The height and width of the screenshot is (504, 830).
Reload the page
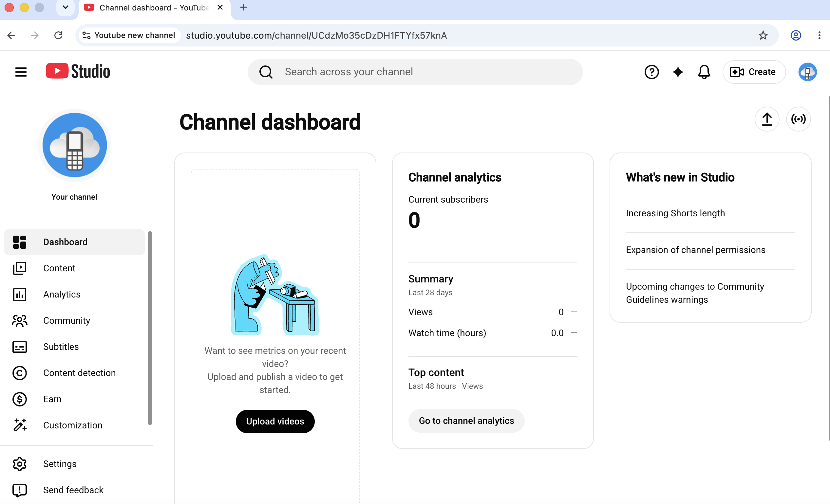58,35
